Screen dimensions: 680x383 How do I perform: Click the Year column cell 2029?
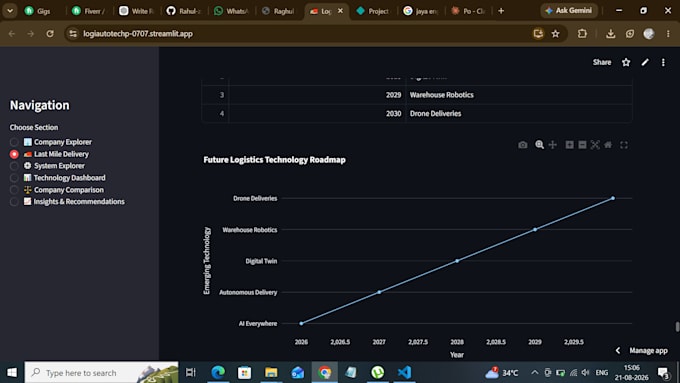317,95
